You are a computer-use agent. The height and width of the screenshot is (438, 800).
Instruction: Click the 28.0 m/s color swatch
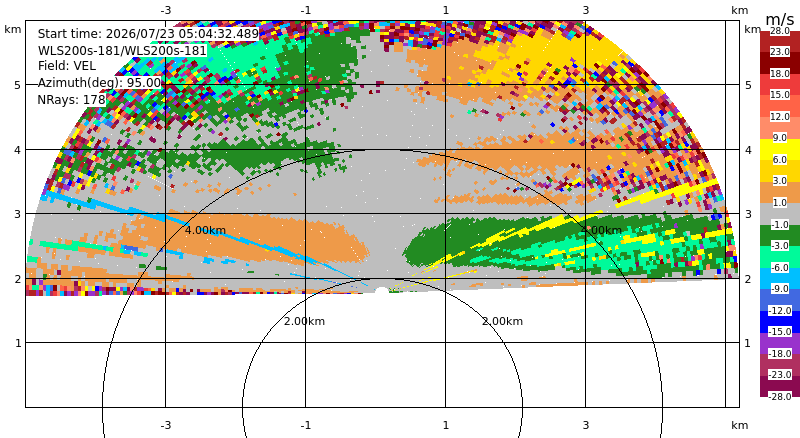780,41
